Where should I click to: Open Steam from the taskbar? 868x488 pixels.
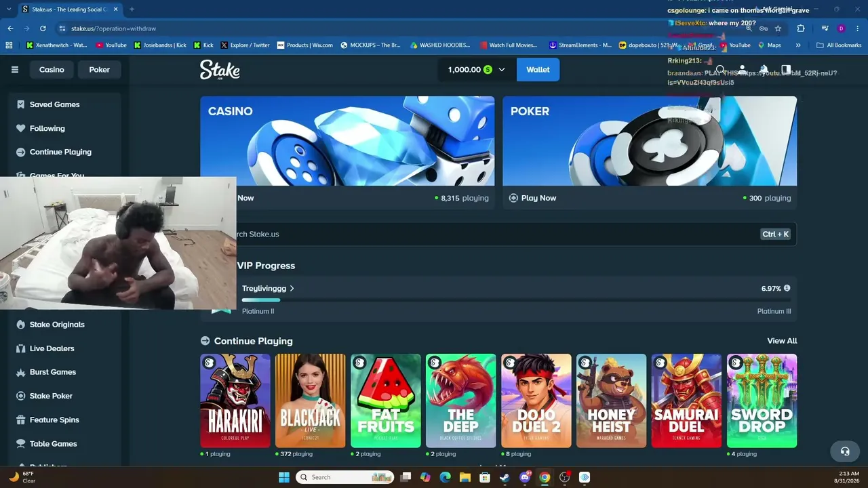coord(505,477)
